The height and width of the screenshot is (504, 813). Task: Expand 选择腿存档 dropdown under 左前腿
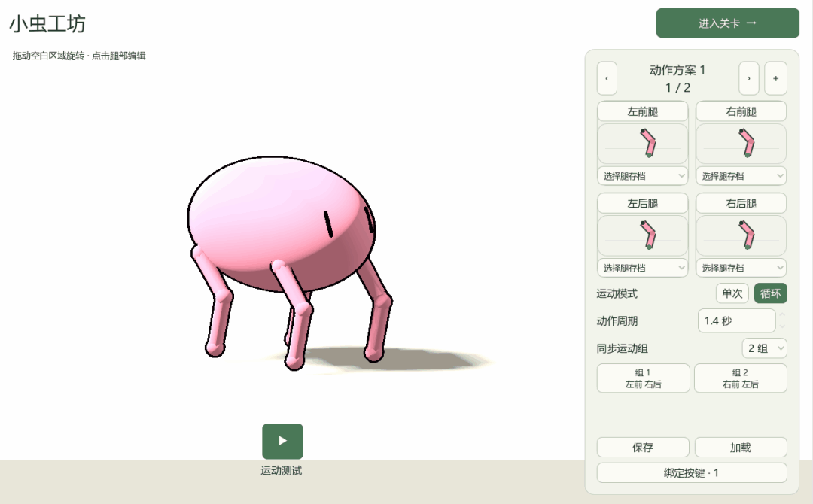(x=643, y=176)
